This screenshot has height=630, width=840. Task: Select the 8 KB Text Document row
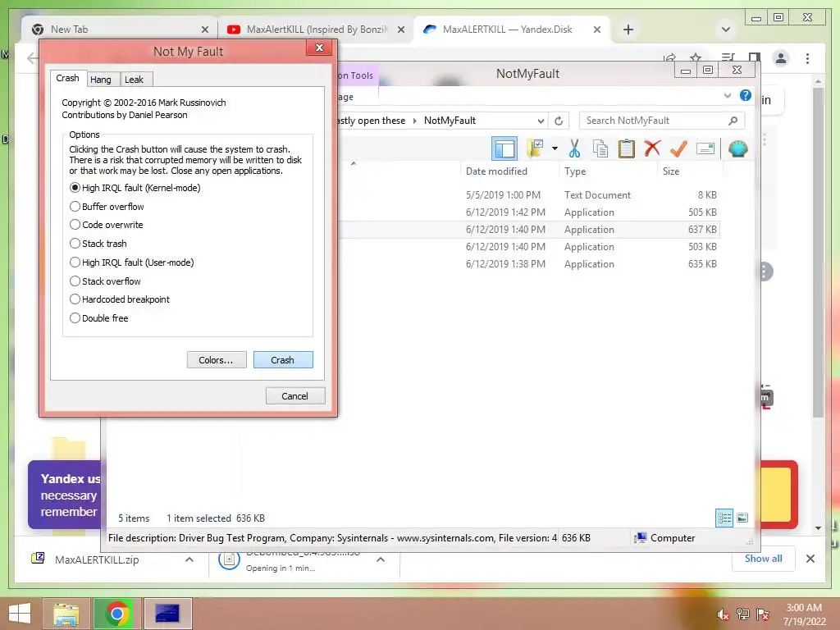[531, 195]
